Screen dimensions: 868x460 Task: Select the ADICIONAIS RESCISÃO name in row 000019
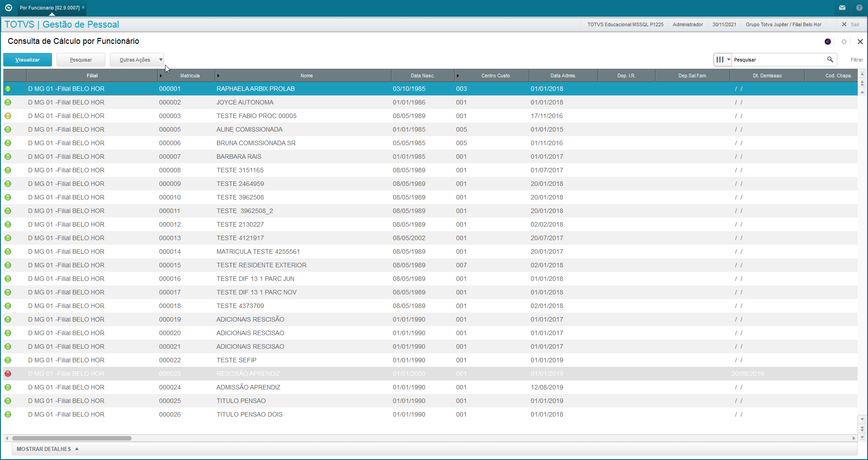pos(250,319)
